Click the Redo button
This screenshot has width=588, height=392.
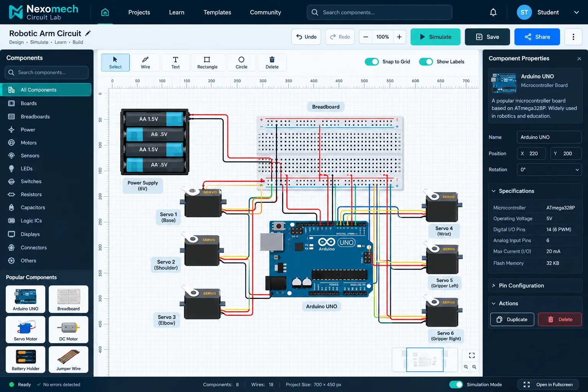click(x=340, y=37)
